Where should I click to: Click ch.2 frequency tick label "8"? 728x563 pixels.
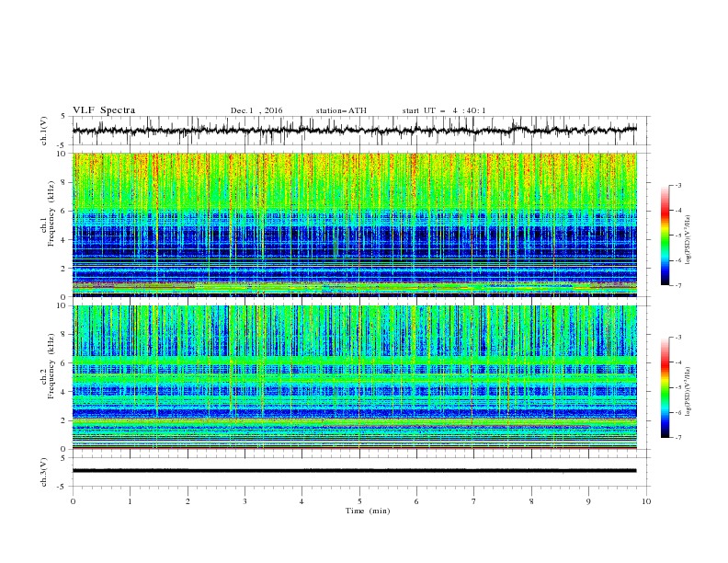63,334
